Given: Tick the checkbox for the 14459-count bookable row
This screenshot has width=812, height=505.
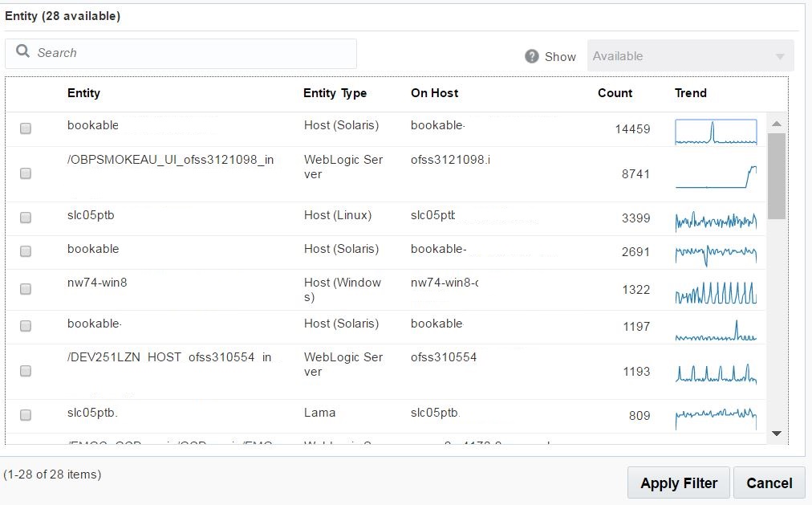Looking at the screenshot, I should tap(26, 128).
